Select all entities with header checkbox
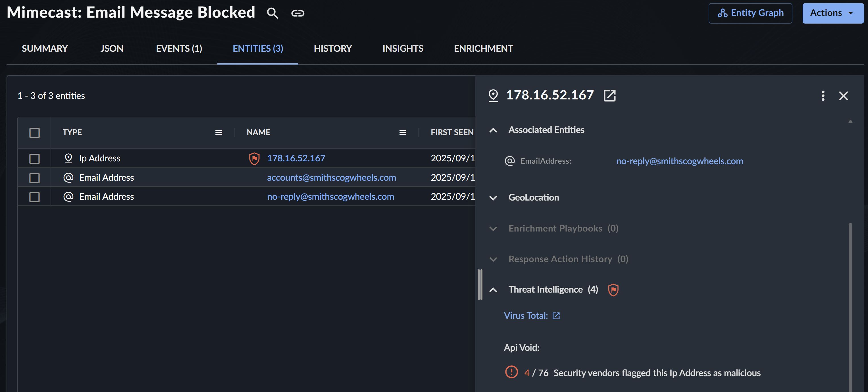The height and width of the screenshot is (392, 868). [x=34, y=133]
